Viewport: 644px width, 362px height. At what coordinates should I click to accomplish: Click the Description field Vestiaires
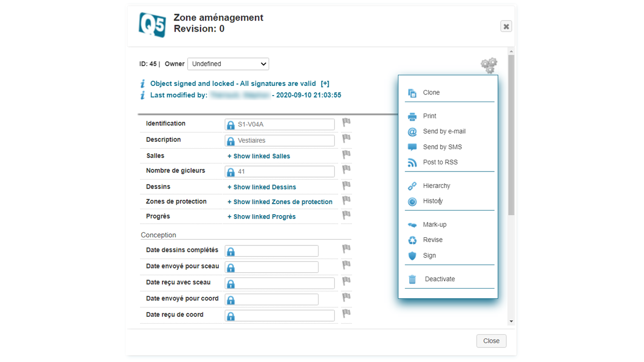coord(280,141)
